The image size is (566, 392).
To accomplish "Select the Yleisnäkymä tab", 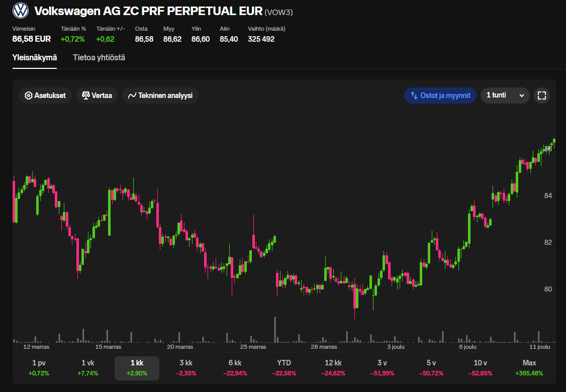I will click(x=34, y=58).
